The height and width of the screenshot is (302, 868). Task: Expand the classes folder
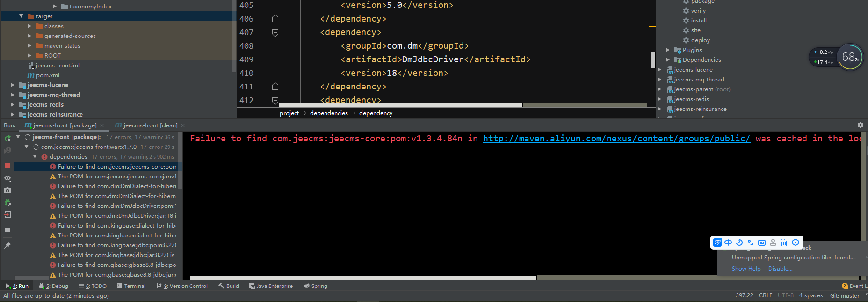29,26
